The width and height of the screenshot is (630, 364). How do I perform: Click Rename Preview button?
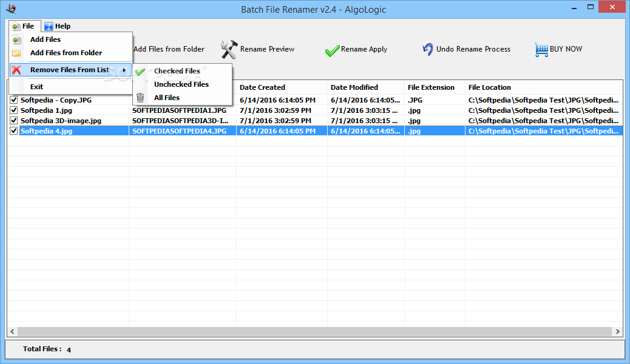pos(258,49)
